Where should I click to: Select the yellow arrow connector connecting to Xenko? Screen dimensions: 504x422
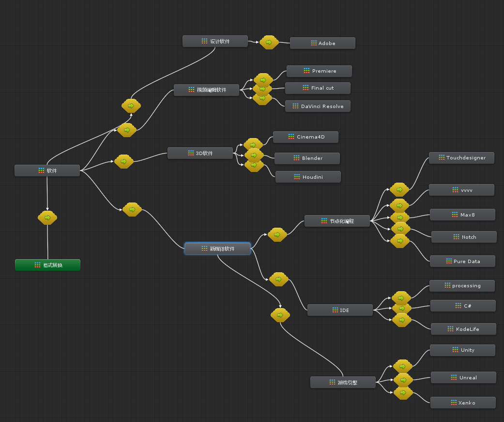click(403, 393)
